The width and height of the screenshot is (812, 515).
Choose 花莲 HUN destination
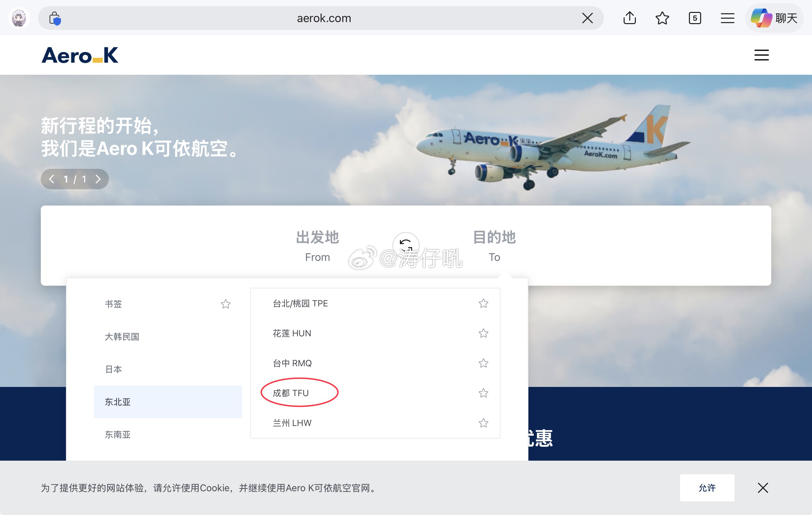[375, 333]
